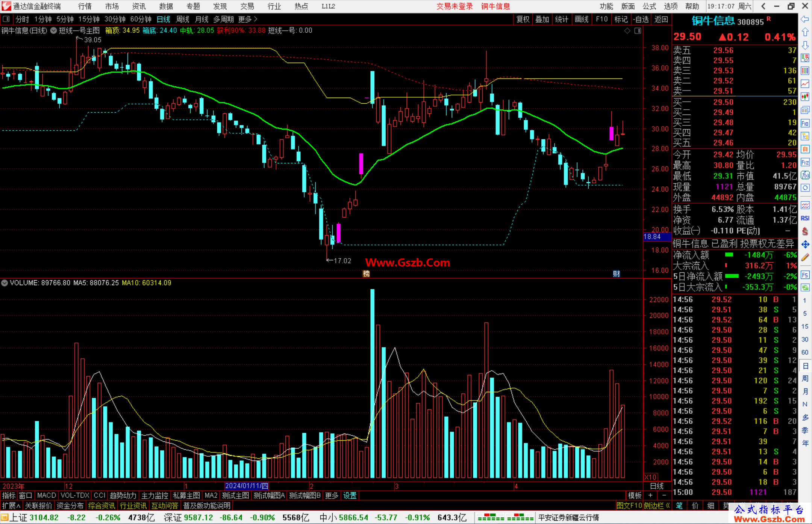Image resolution: width=812 pixels, height=524 pixels.
Task: Click the panel layout icon at chart top-right
Action: point(638,31)
